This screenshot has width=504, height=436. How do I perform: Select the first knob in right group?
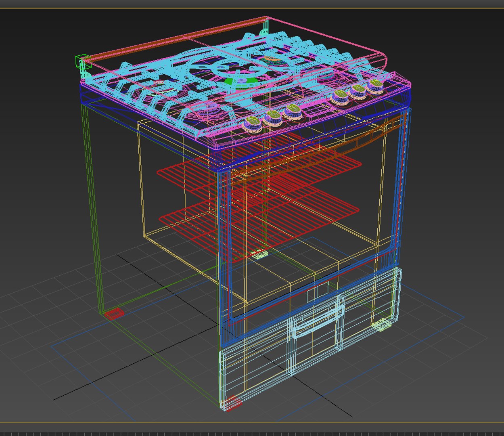click(340, 97)
